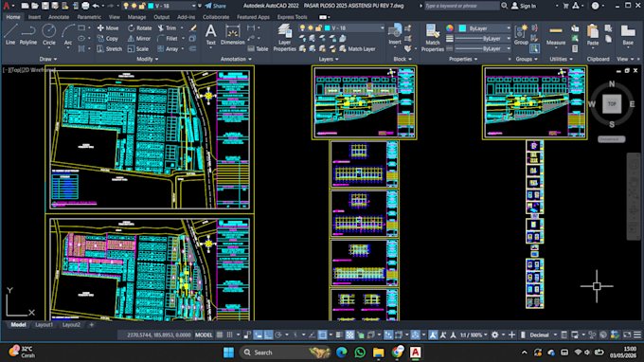
Task: Activate the Stretch command
Action: point(110,48)
